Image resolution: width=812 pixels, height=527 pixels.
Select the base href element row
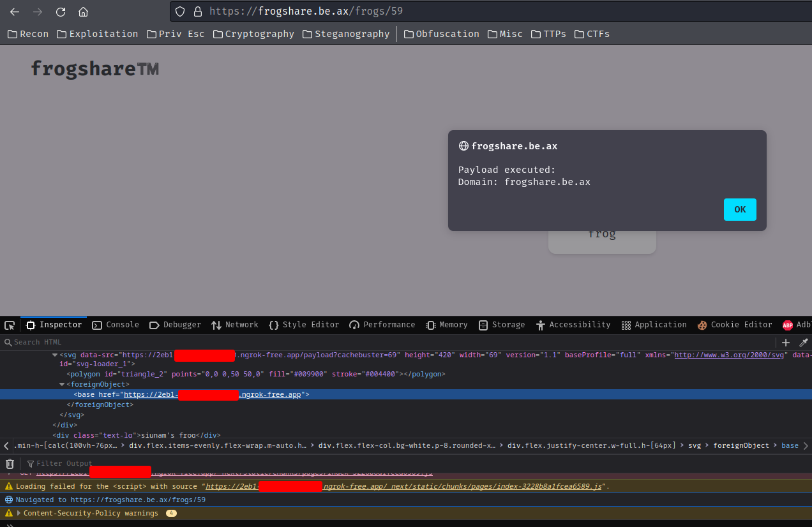click(x=406, y=394)
